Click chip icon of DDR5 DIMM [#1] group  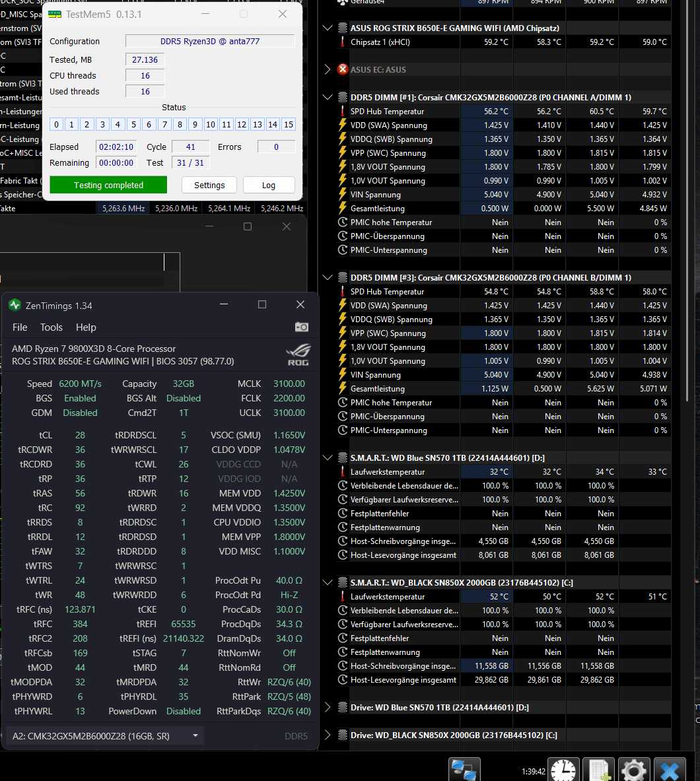tap(342, 97)
